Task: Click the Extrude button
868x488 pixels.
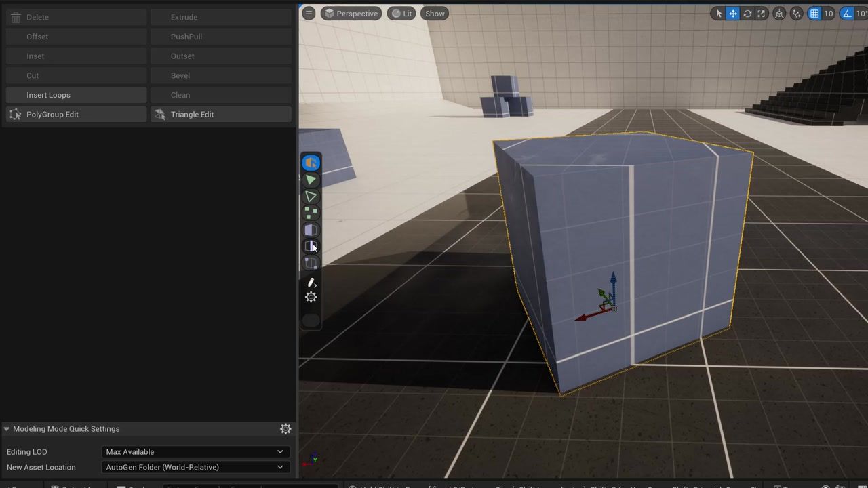Action: pyautogui.click(x=221, y=17)
